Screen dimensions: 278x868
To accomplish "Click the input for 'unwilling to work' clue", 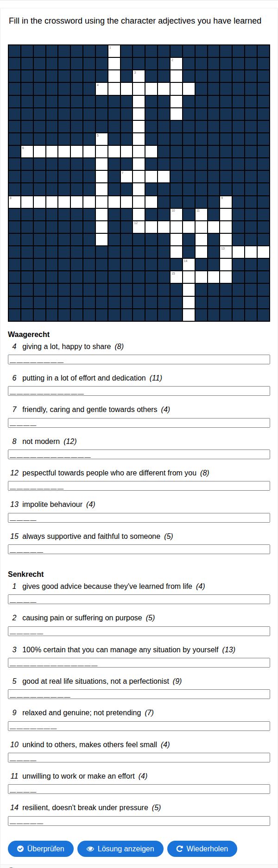I will point(139,789).
